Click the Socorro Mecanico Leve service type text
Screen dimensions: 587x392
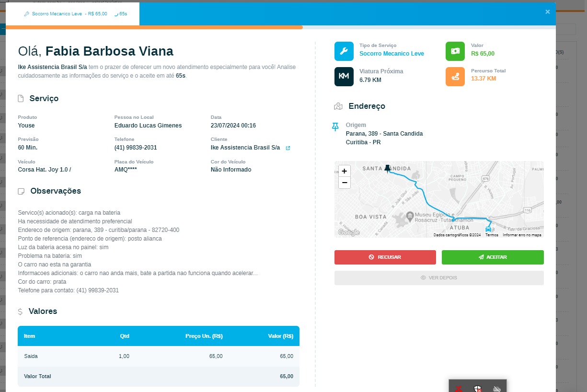[x=391, y=54]
